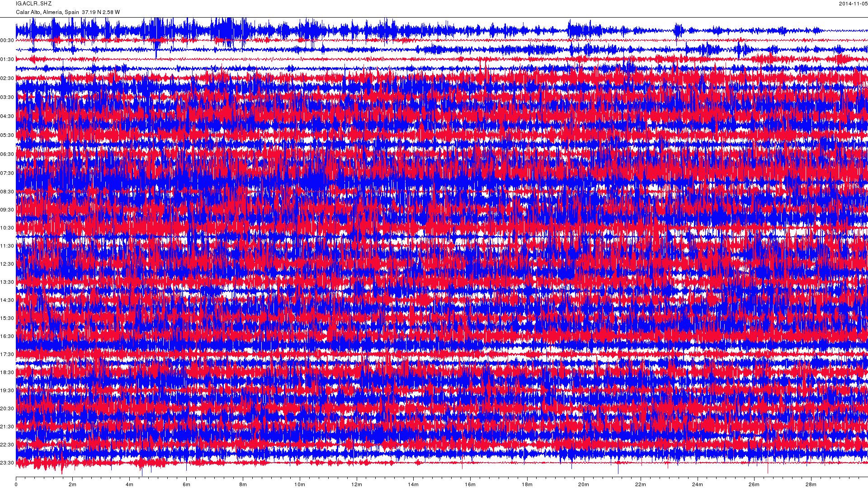Screen dimensions: 868x488
Task: Click the 12m axis tick label
Action: (357, 485)
